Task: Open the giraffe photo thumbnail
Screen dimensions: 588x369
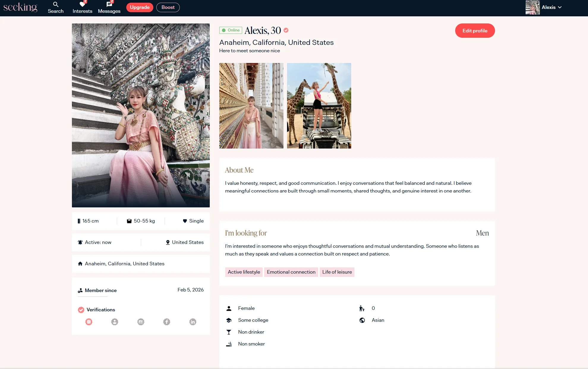Action: tap(319, 106)
